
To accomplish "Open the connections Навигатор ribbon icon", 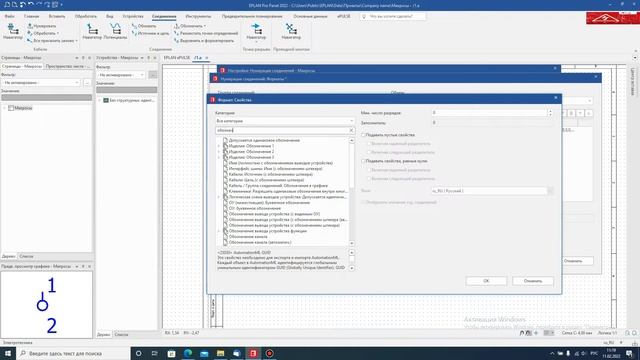I will coord(92,31).
